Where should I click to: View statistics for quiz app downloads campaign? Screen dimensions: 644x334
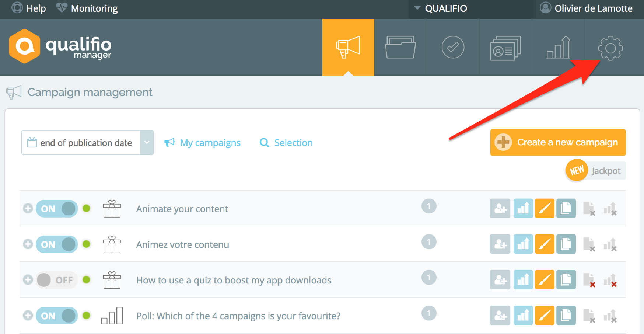pos(523,280)
